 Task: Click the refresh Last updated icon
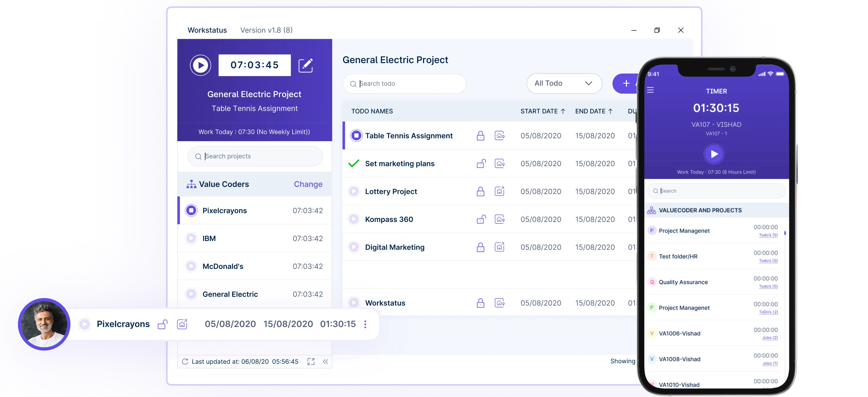click(x=185, y=362)
